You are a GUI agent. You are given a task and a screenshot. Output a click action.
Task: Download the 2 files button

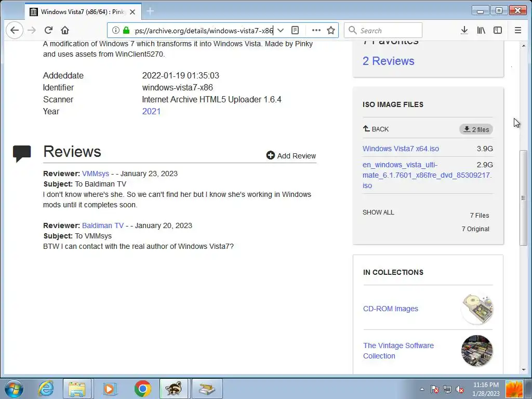pos(476,129)
